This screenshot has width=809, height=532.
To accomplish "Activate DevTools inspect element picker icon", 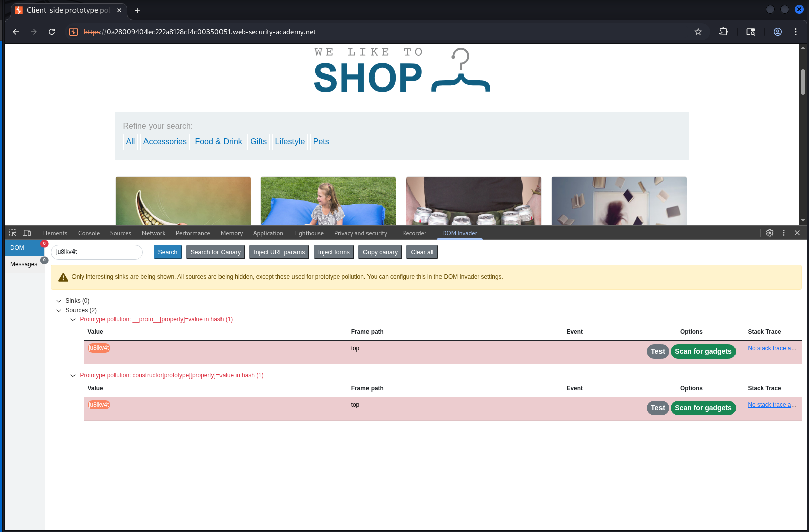I will [13, 233].
